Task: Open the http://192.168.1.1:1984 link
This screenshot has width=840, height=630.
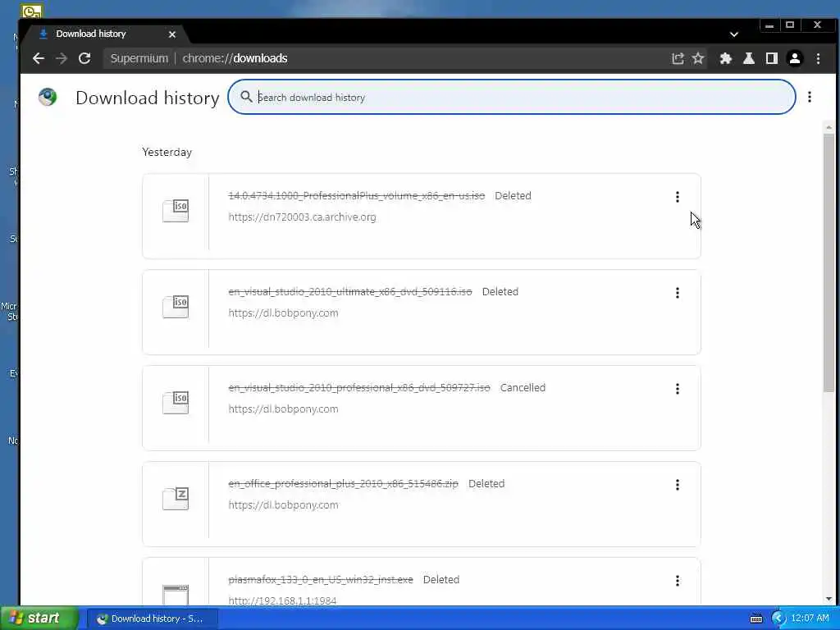Action: [282, 600]
